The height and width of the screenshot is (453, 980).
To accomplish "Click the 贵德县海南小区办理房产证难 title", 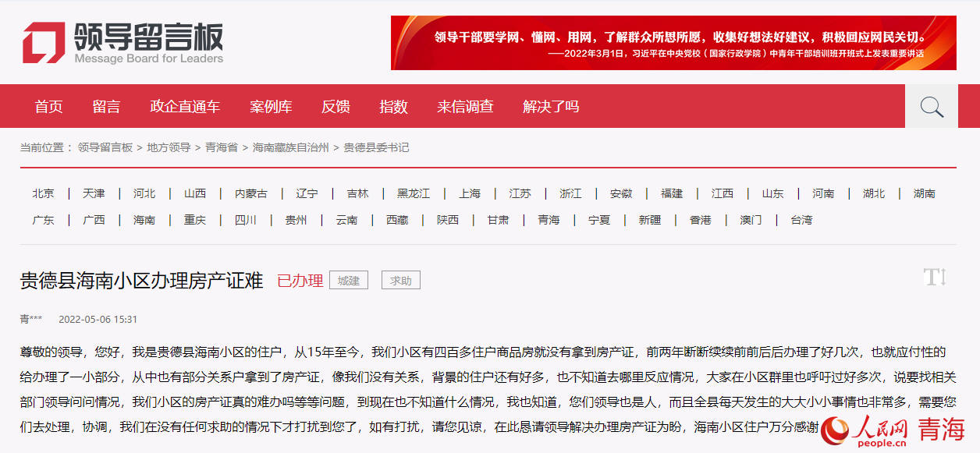I will coord(141,281).
